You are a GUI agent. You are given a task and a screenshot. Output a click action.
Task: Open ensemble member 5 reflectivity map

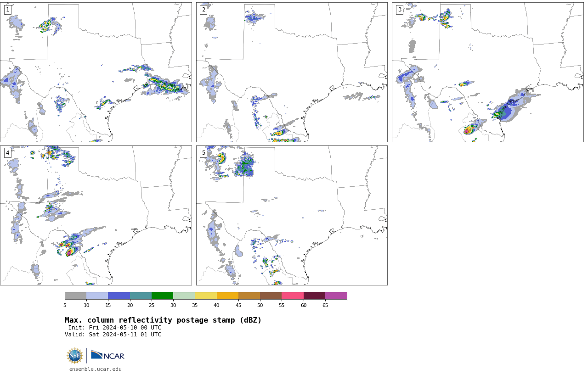292,215
